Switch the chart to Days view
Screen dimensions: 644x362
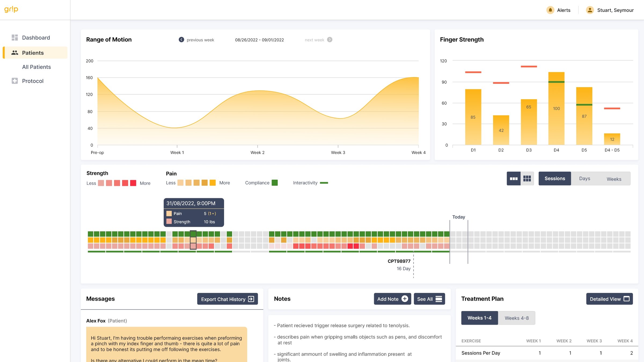click(584, 178)
